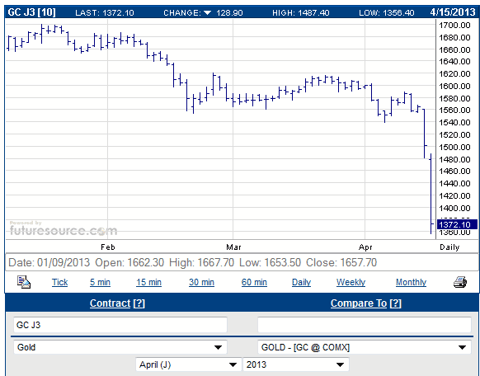This screenshot has height=376, width=480.
Task: Click the chart export icon beside Tick
Action: pyautogui.click(x=24, y=282)
